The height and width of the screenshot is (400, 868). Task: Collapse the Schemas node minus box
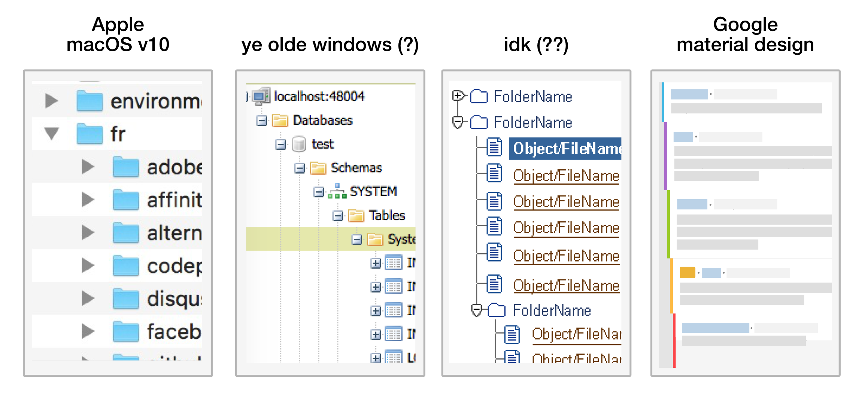[300, 169]
